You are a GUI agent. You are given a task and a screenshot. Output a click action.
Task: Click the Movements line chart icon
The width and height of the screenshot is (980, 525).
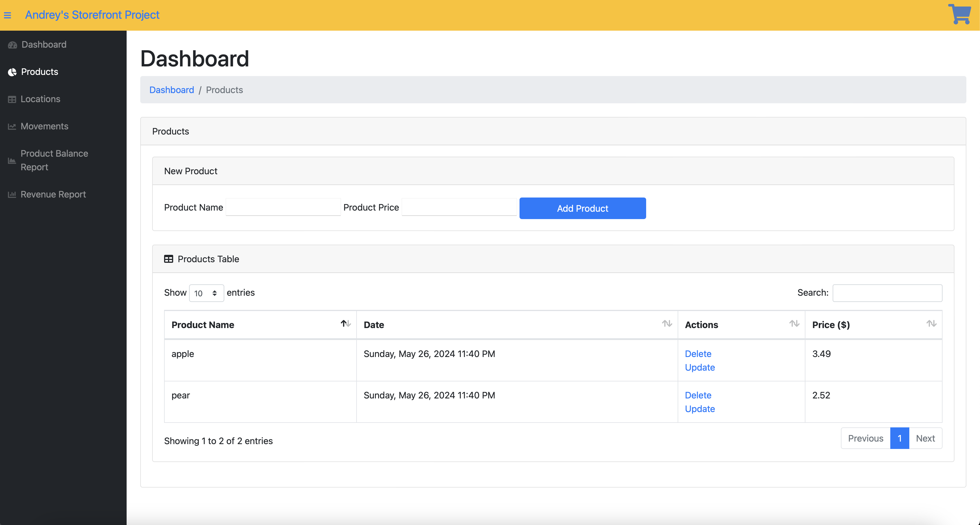[12, 127]
